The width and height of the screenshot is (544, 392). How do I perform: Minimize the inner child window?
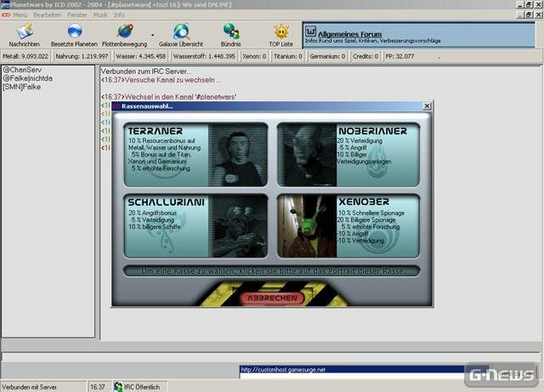[520, 15]
